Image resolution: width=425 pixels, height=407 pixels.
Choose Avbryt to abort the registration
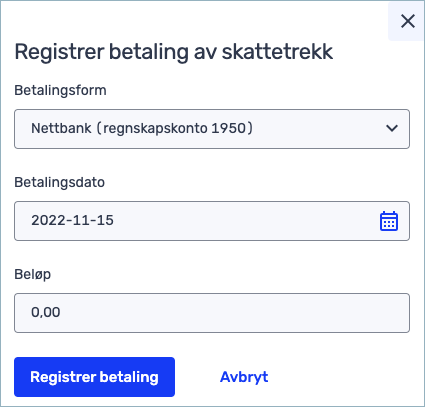pyautogui.click(x=244, y=377)
